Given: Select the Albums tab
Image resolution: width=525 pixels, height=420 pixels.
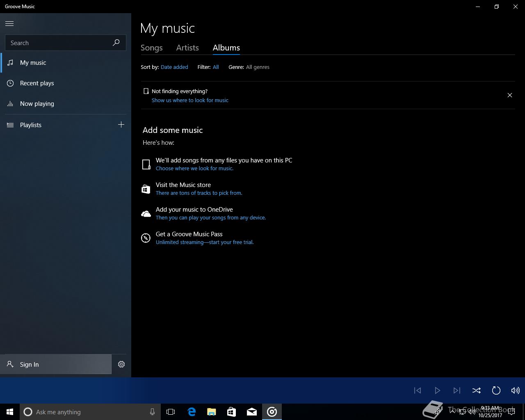Looking at the screenshot, I should tap(226, 48).
